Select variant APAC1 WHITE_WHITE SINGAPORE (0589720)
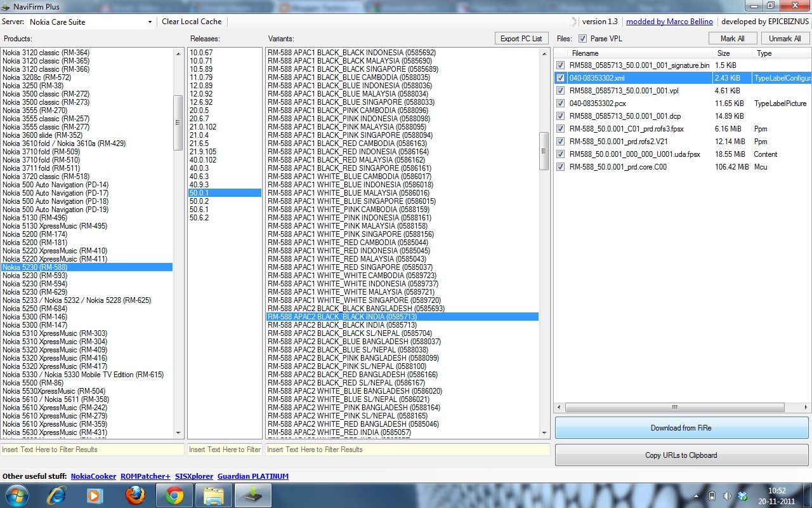812x508 pixels. click(x=402, y=300)
